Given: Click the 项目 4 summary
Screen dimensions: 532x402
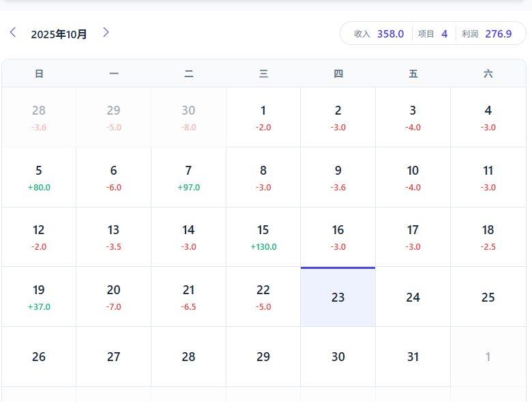Looking at the screenshot, I should coord(432,33).
